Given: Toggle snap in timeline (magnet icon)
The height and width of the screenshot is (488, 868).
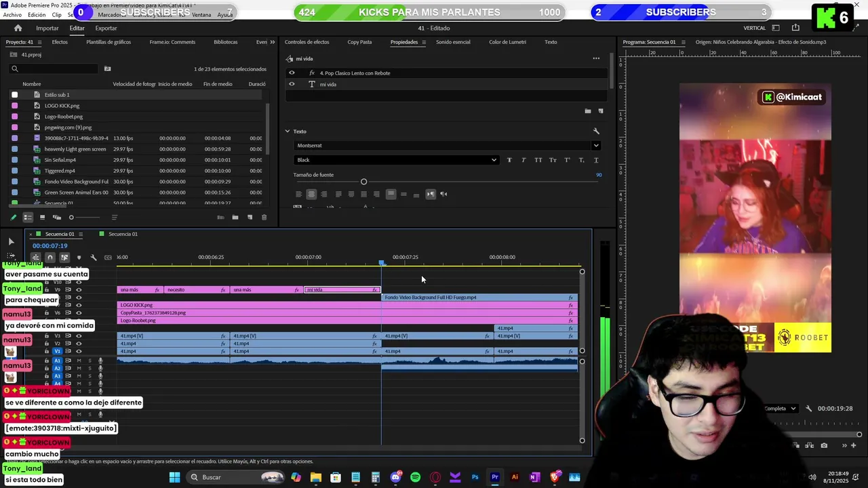Looking at the screenshot, I should (50, 258).
